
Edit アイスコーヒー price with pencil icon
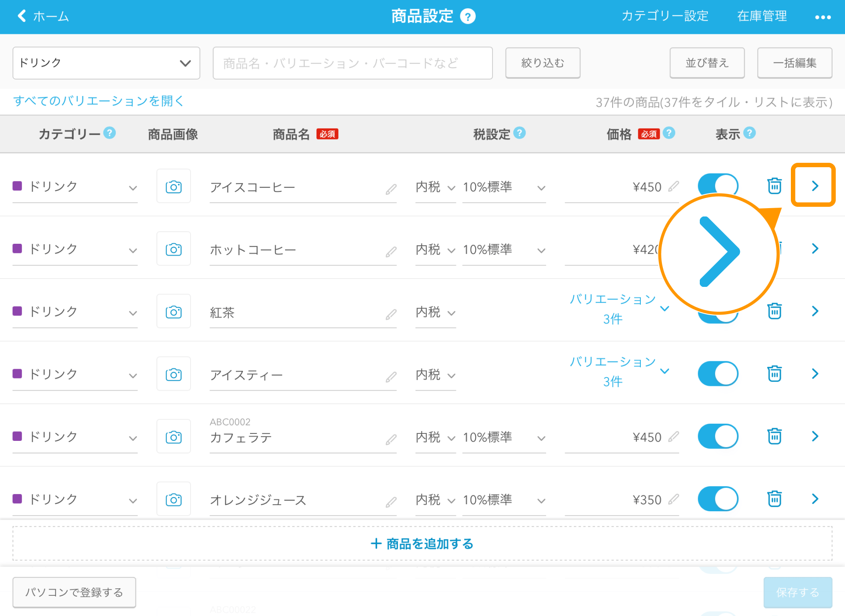pos(673,187)
